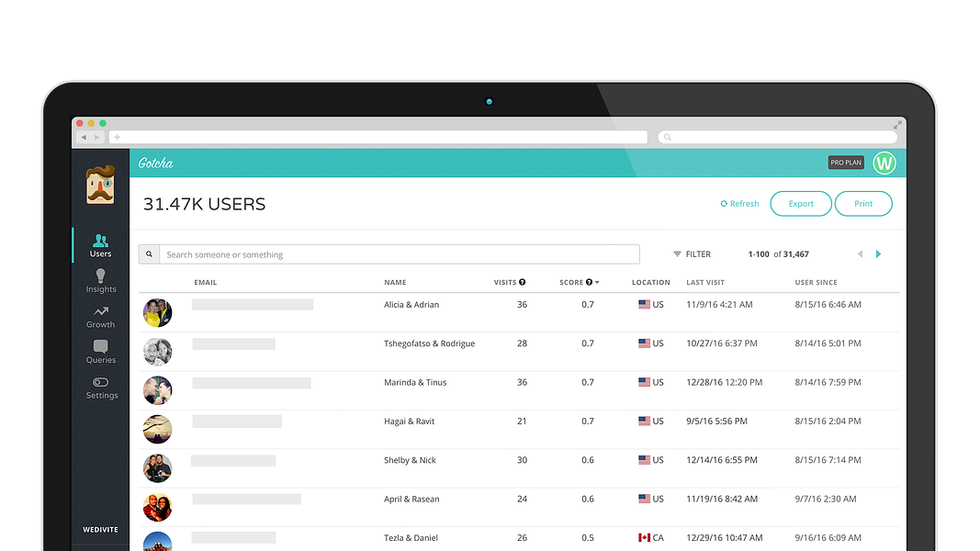Click the WEDIVITE account label in sidebar
Screen dimensions: 980x551
[101, 530]
